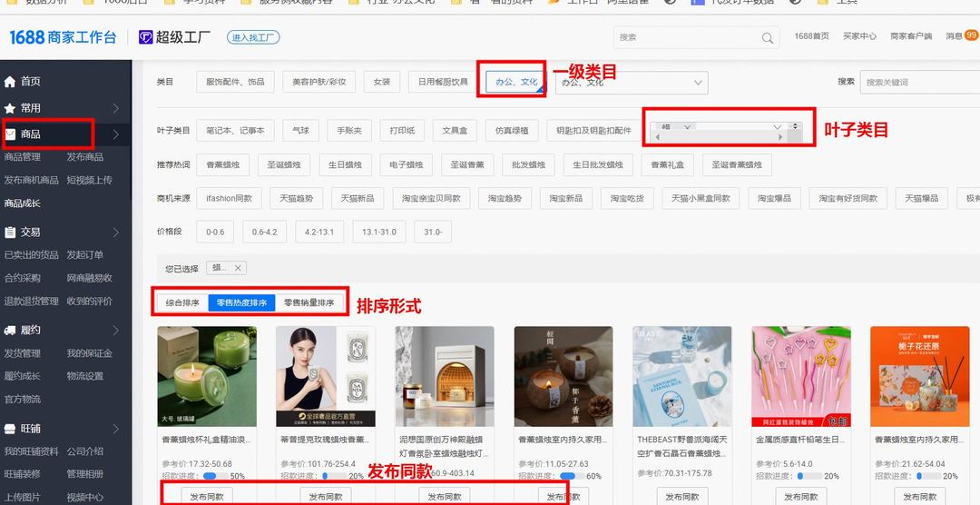Switch to 零售销量排序 sorting tab
This screenshot has width=980, height=505.
309,303
